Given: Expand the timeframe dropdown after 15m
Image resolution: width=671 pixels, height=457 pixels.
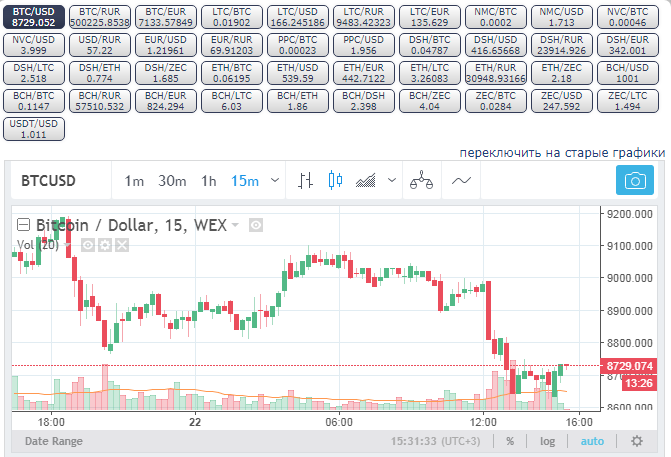Looking at the screenshot, I should [275, 181].
